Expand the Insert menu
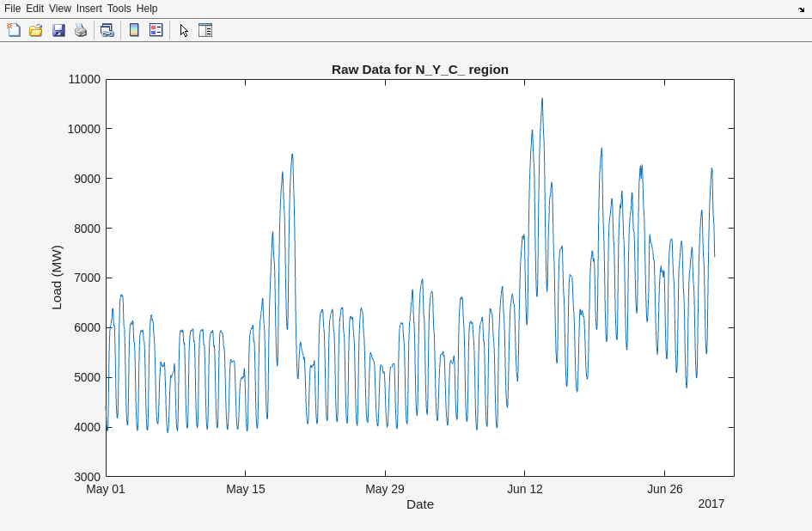Screen dimensions: 812x531 [x=89, y=9]
